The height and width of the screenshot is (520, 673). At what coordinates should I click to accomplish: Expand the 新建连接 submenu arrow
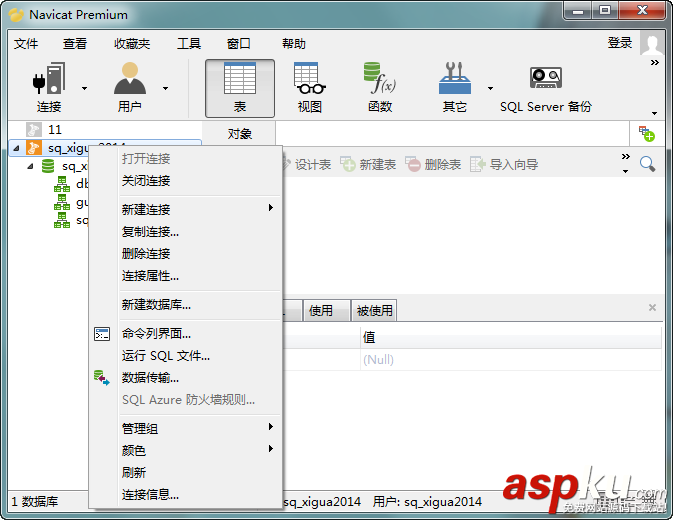(x=271, y=208)
